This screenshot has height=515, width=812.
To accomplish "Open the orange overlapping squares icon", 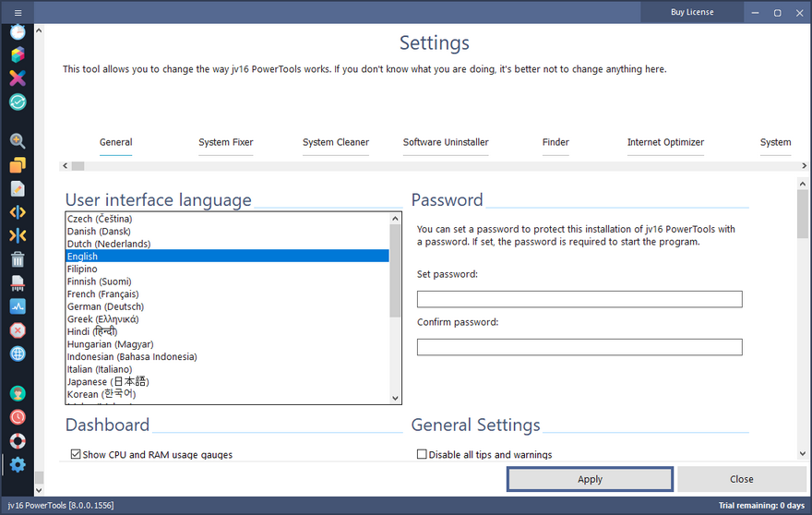I will 18,165.
